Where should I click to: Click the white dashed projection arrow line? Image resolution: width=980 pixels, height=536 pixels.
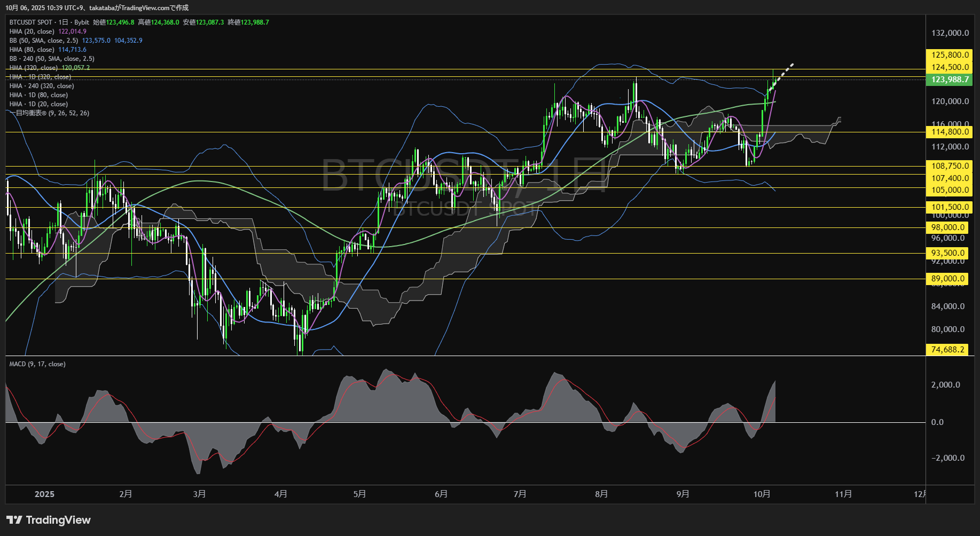point(783,72)
